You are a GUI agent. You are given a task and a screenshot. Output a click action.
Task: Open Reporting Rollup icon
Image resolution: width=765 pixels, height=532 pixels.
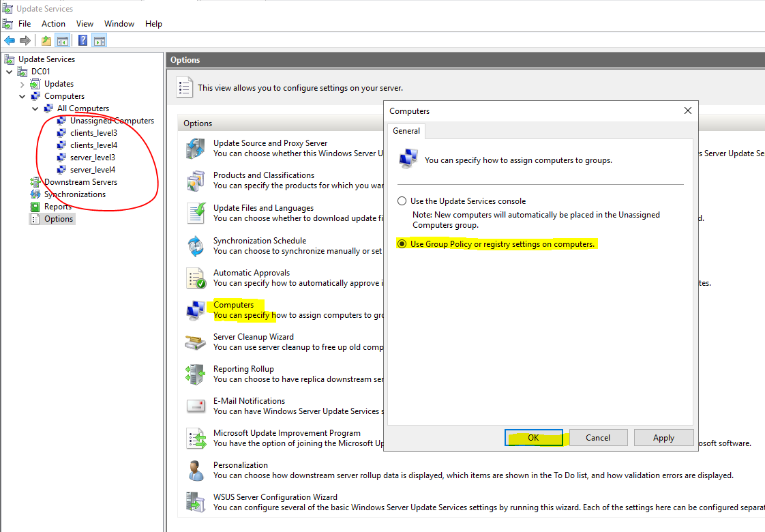(196, 374)
